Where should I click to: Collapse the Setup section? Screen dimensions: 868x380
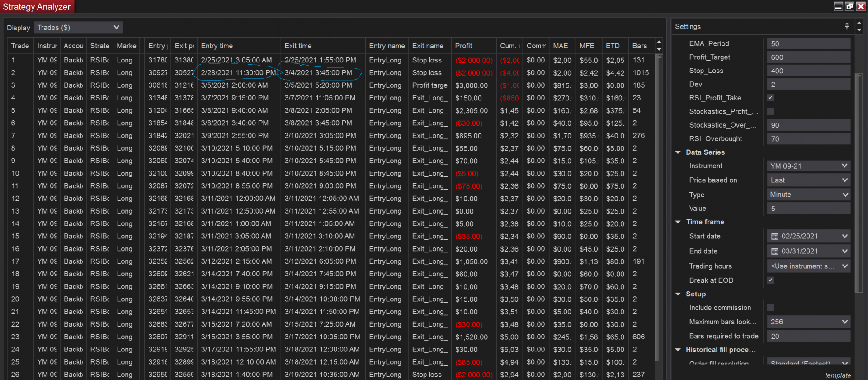click(x=678, y=294)
